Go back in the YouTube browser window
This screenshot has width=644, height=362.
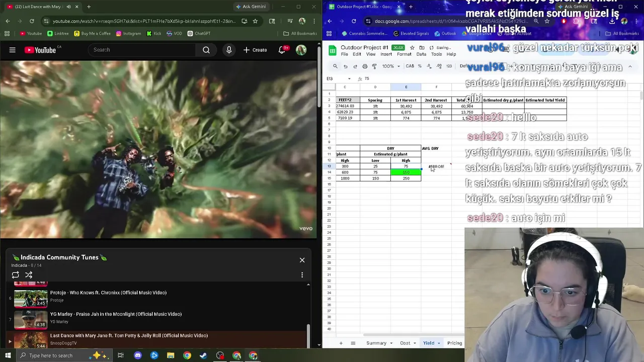(8, 21)
